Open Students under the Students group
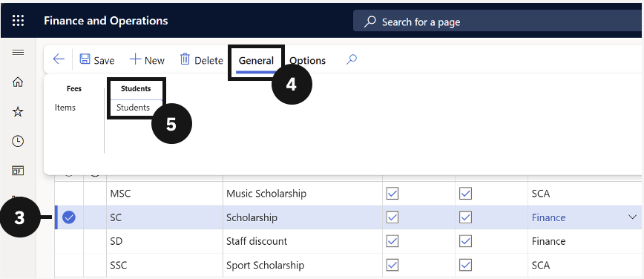This screenshot has width=644, height=279. tap(133, 108)
